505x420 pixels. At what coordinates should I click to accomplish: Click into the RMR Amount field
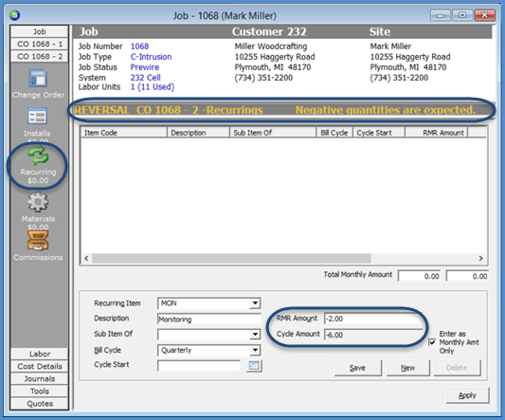pyautogui.click(x=373, y=319)
